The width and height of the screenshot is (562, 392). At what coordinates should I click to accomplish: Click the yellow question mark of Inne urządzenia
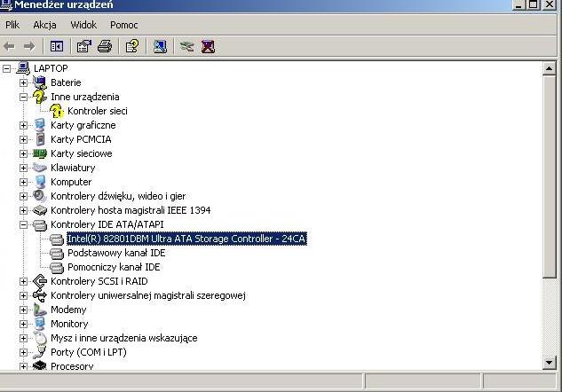coord(39,97)
